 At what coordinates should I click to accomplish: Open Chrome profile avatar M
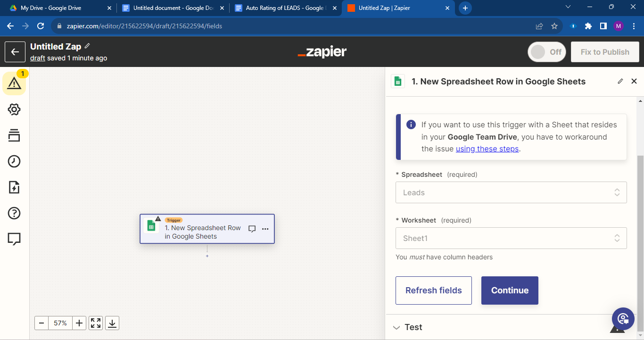[619, 26]
